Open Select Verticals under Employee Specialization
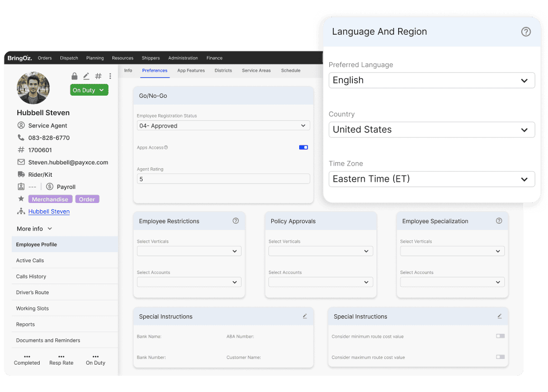 452,251
